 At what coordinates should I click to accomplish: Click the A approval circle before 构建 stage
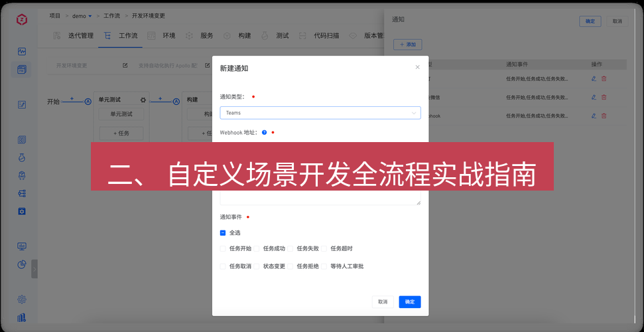[x=176, y=102]
